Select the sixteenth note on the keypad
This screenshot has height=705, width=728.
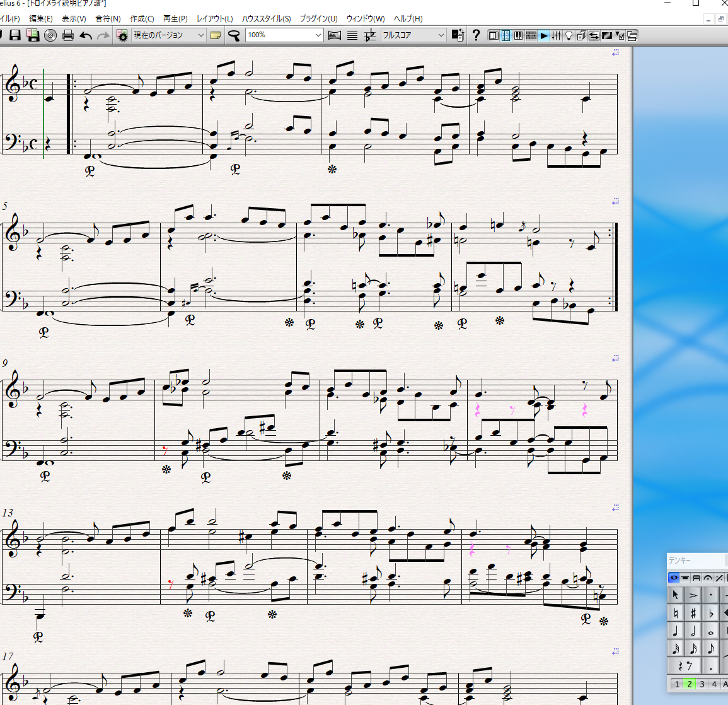pyautogui.click(x=693, y=648)
